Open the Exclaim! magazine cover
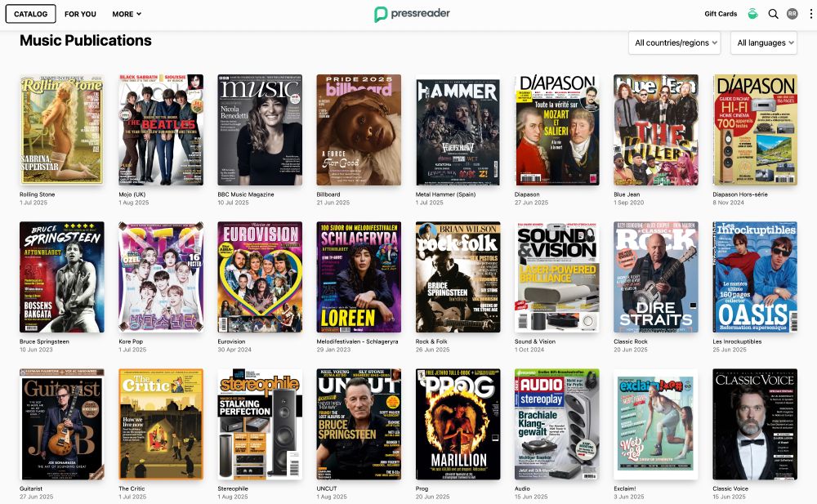The image size is (817, 504). (x=656, y=424)
